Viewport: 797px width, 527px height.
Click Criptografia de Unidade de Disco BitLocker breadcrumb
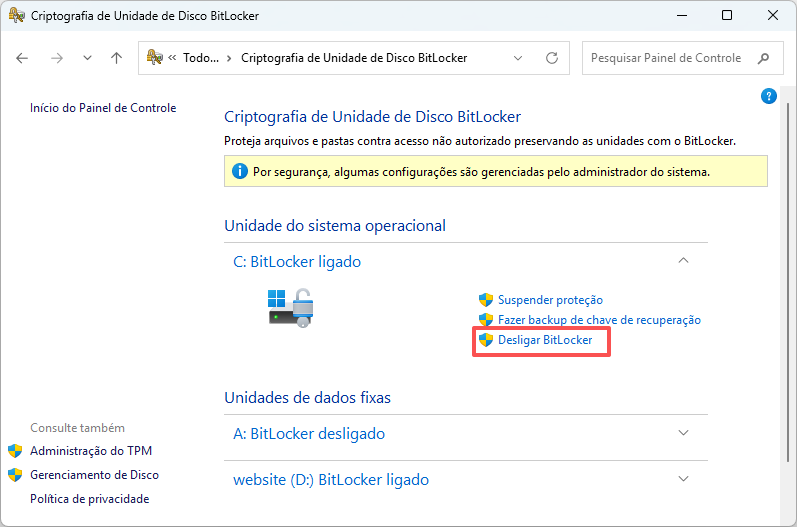click(354, 58)
